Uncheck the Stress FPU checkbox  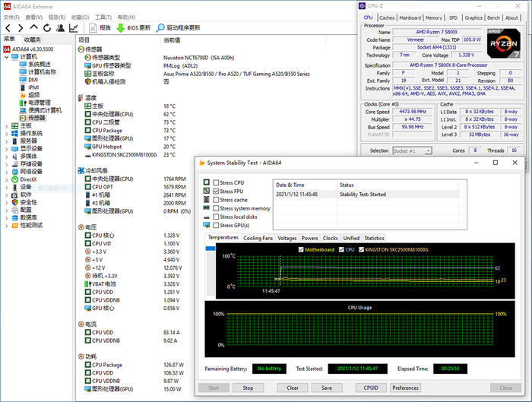(216, 191)
